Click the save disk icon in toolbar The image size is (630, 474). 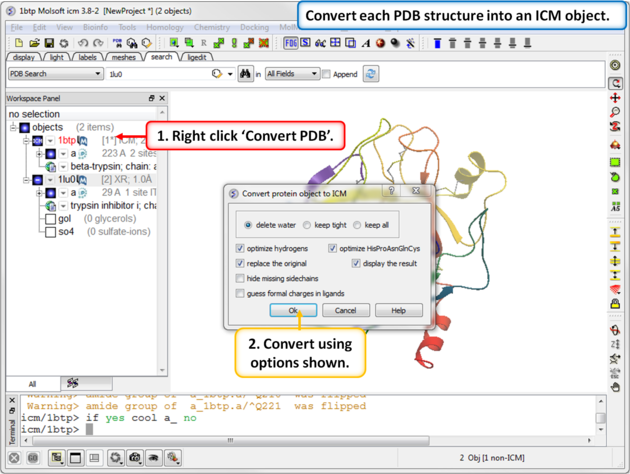point(49,44)
